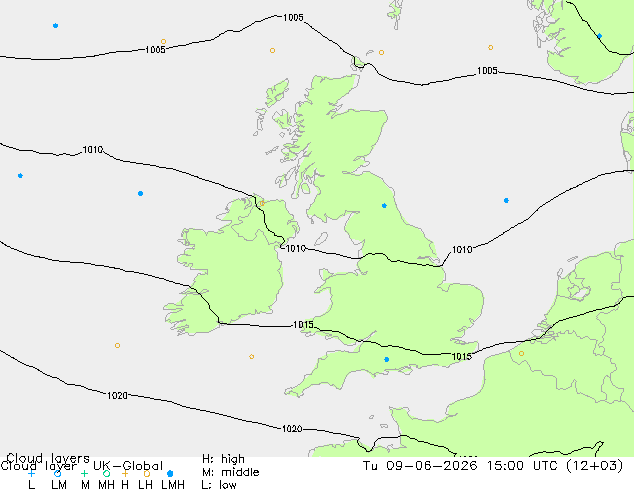The height and width of the screenshot is (490, 634).
Task: Click the orange circle LH legend symbol
Action: (147, 473)
